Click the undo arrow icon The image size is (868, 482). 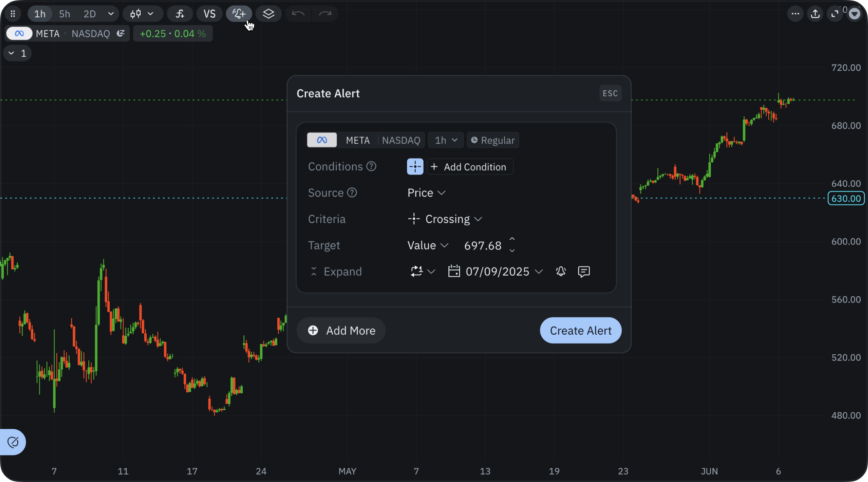(x=298, y=14)
